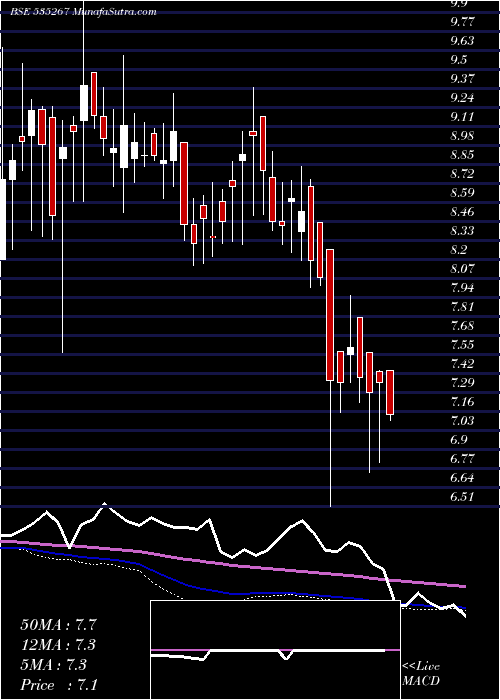Screen dimensions: 500x700
Task: Click the 7.55 price axis label
Action: pos(462,345)
